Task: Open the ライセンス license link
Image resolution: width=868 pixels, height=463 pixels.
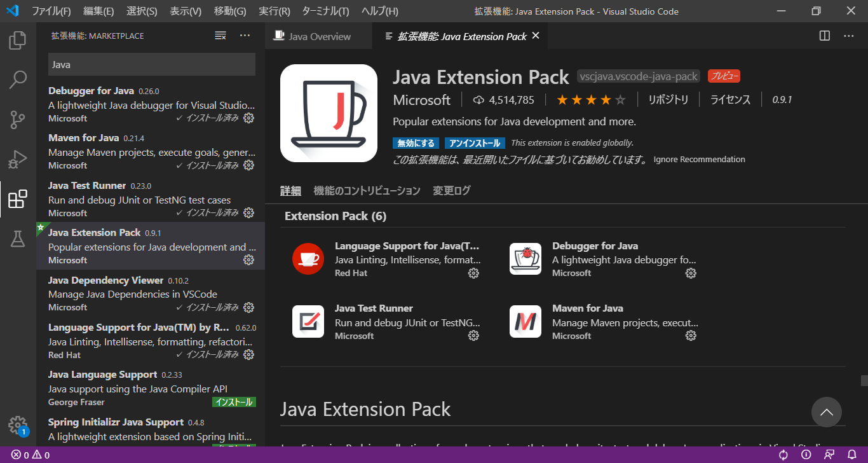Action: pyautogui.click(x=730, y=100)
